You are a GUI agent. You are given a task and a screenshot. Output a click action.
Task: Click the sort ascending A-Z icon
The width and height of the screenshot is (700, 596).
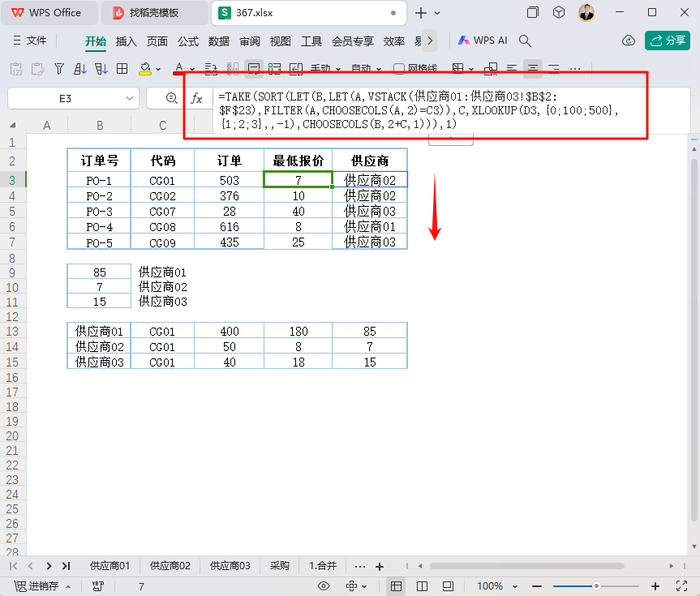pos(80,69)
